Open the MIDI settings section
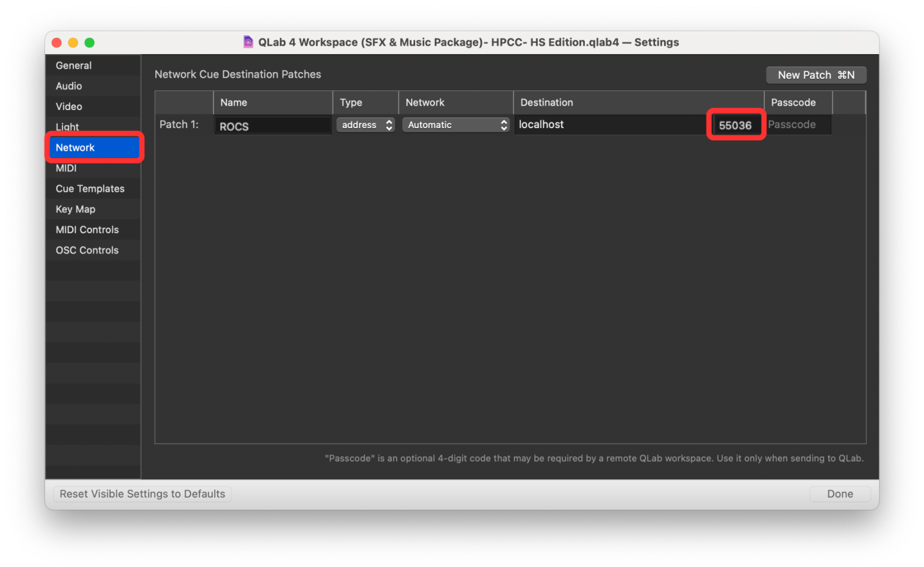Image resolution: width=924 pixels, height=567 pixels. 66,168
